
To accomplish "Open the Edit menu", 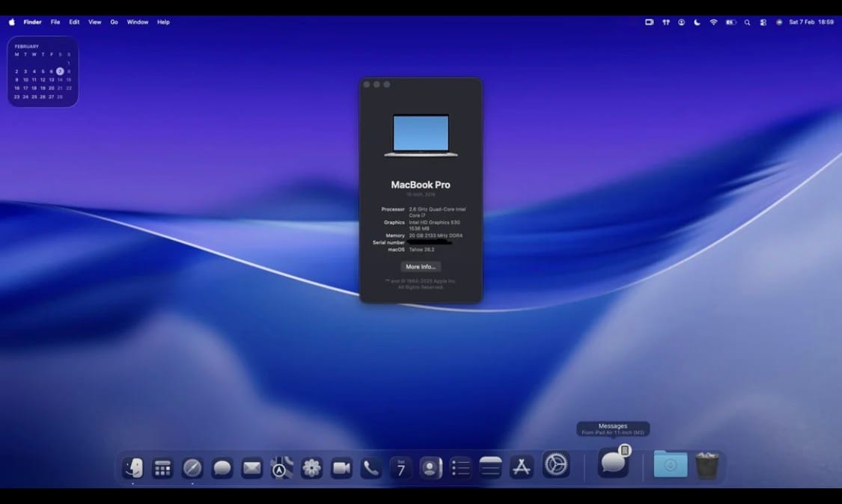I will click(x=74, y=22).
